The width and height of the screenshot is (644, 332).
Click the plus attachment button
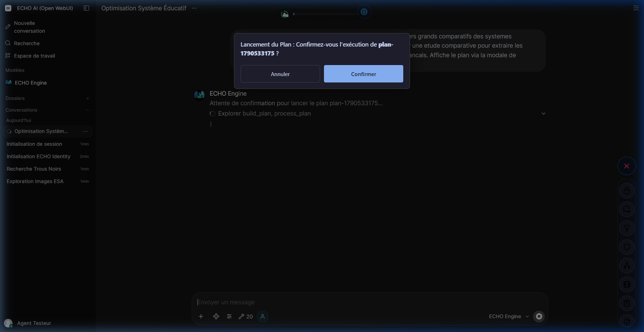(x=201, y=316)
